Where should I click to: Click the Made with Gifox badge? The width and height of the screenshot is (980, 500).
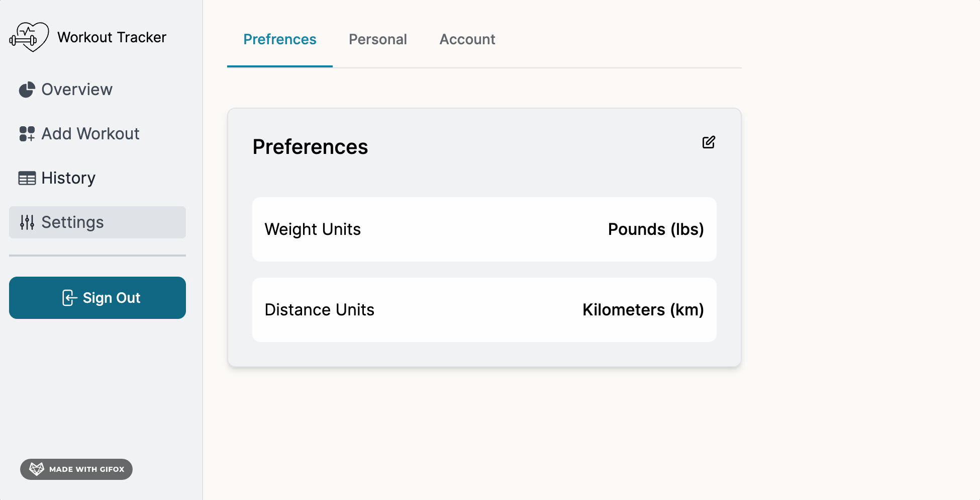[x=76, y=469]
